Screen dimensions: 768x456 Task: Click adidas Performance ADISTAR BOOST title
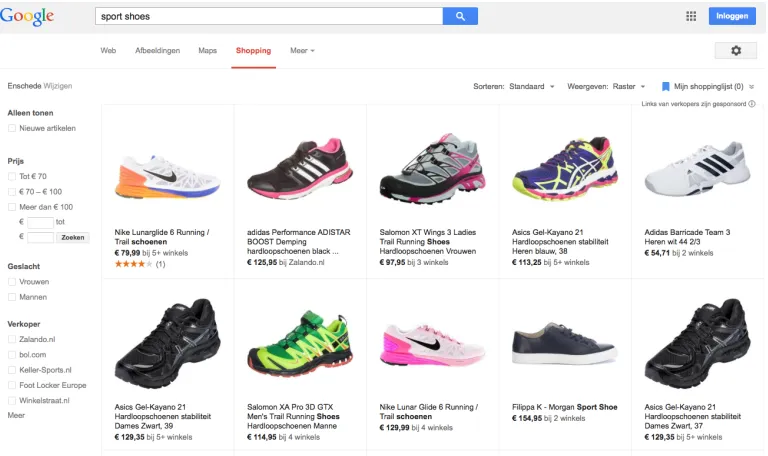[x=299, y=241]
